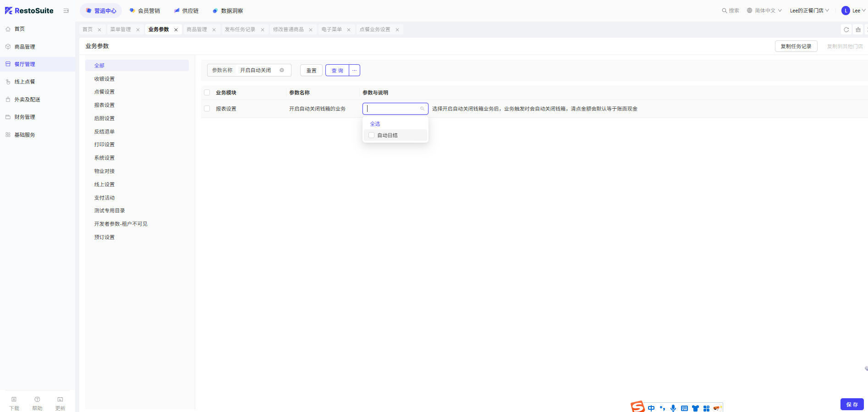Viewport: 868px width, 412px height.
Task: Check the 自动日结 option checkbox
Action: coord(372,135)
